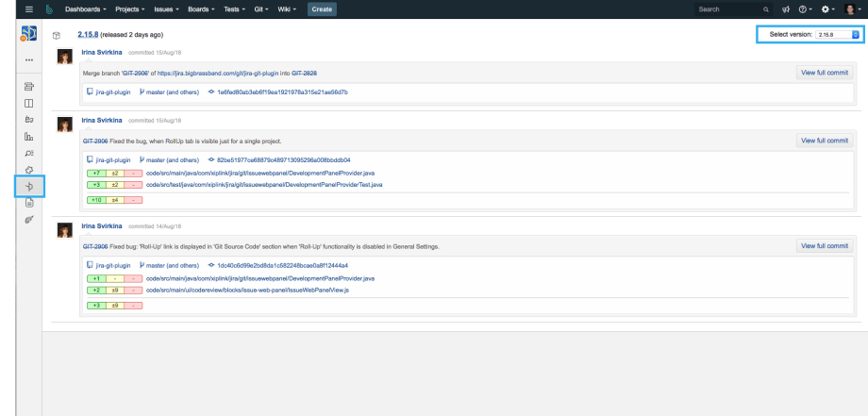Open the 2.15.8 version link
Image resolution: width=868 pixels, height=416 pixels.
91,34
